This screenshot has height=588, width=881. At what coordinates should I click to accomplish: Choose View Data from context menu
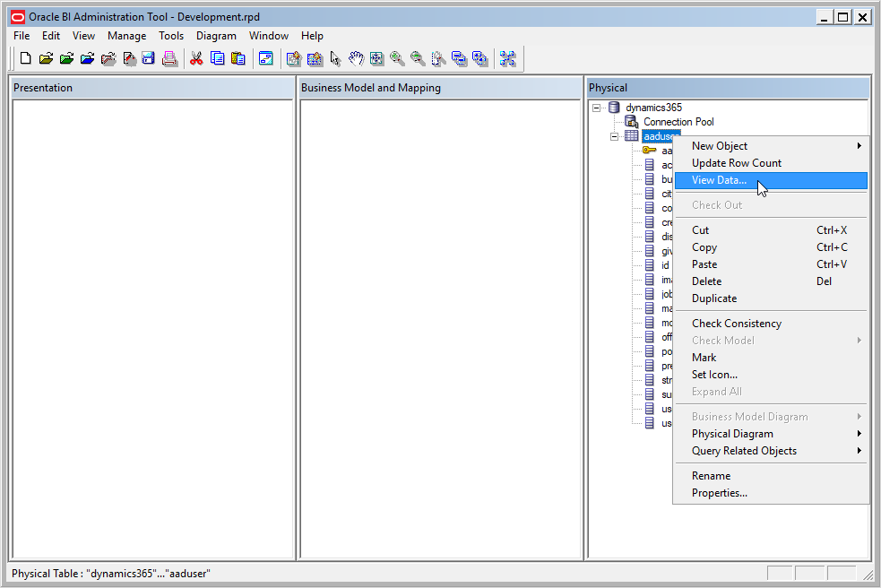click(x=719, y=180)
